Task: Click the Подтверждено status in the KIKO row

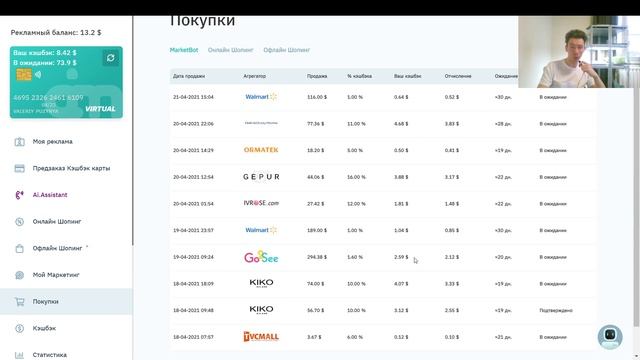Action: click(556, 310)
